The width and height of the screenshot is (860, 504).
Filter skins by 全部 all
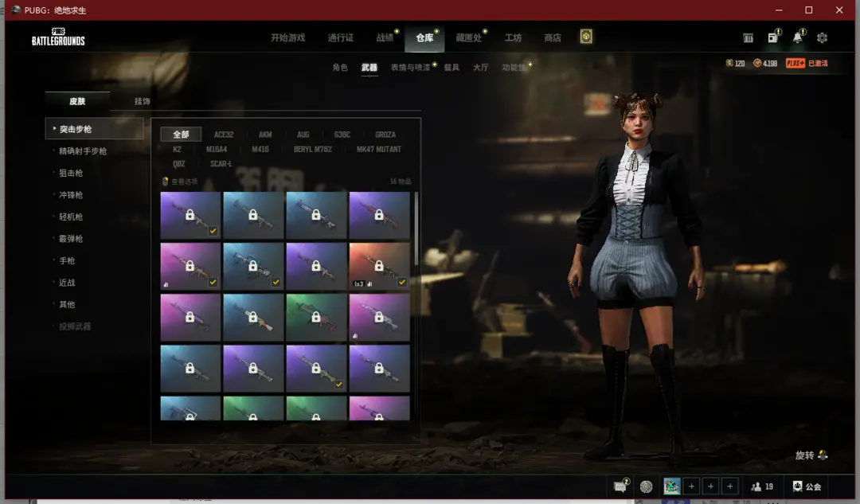pyautogui.click(x=181, y=135)
